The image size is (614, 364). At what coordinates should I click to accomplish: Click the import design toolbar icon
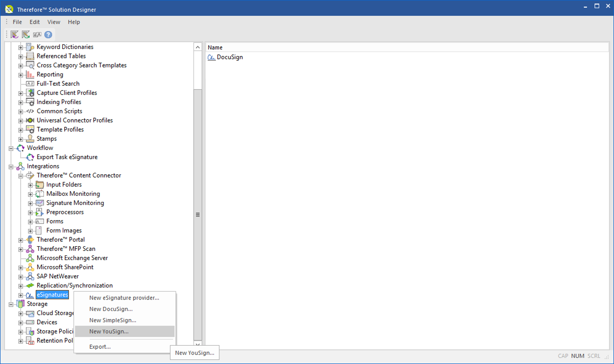click(x=15, y=34)
